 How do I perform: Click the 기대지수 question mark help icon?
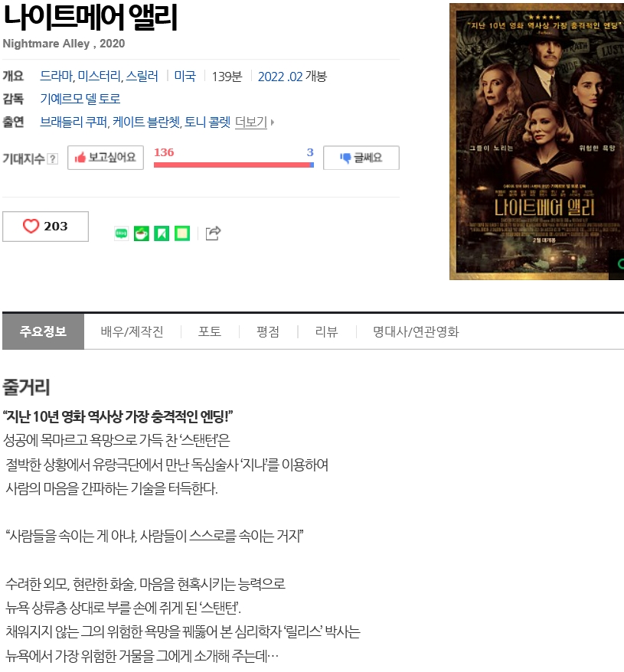[52, 159]
